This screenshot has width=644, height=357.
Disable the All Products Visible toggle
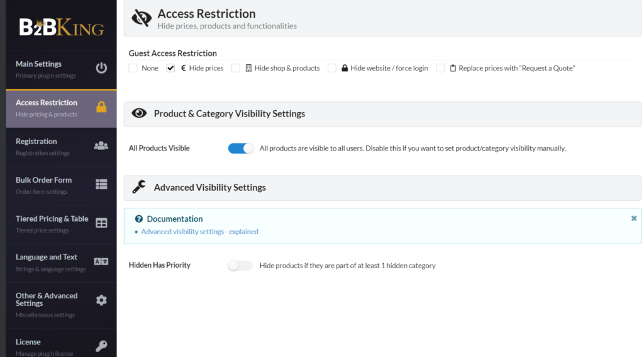[x=240, y=149]
